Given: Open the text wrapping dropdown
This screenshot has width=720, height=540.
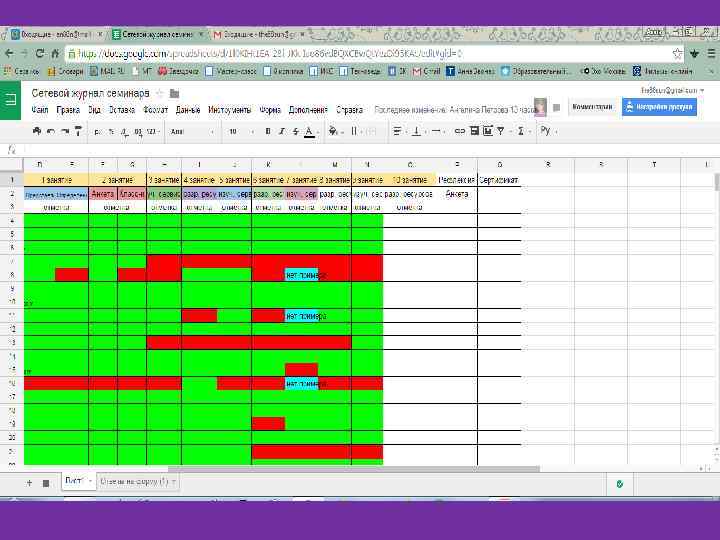Looking at the screenshot, I should (x=438, y=131).
